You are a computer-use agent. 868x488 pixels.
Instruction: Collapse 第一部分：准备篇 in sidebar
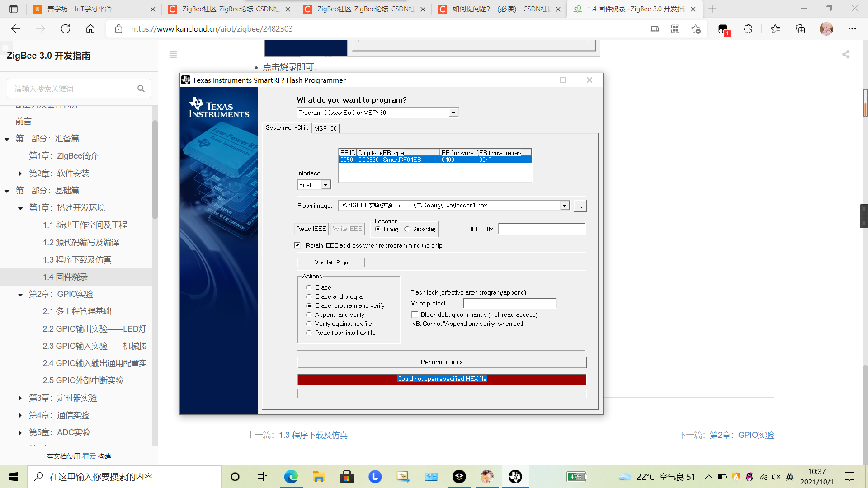(7, 139)
